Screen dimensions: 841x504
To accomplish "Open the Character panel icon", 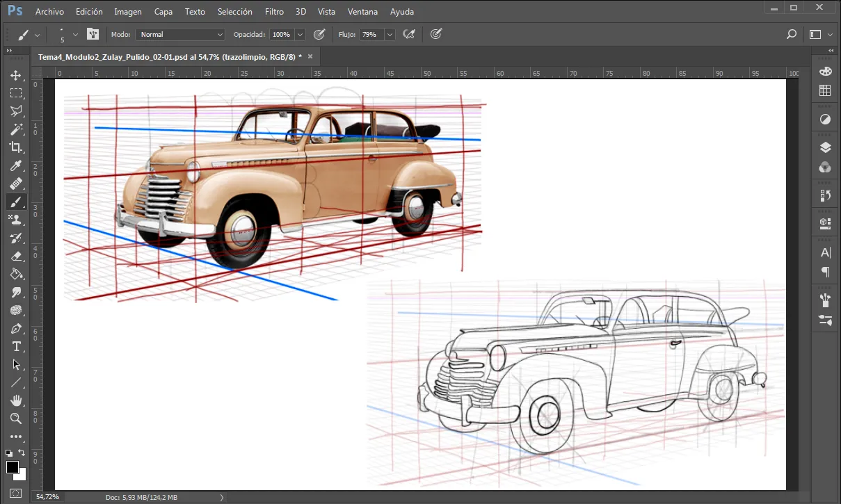I will coord(826,252).
